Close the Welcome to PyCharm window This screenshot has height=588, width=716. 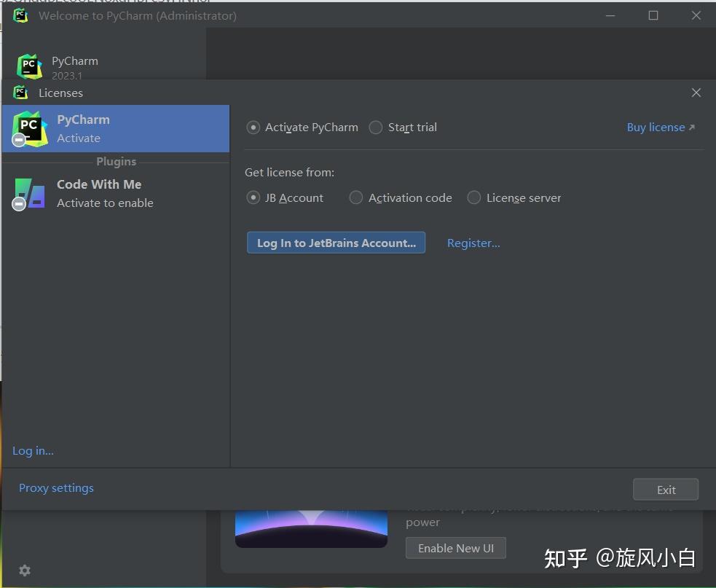tap(696, 15)
